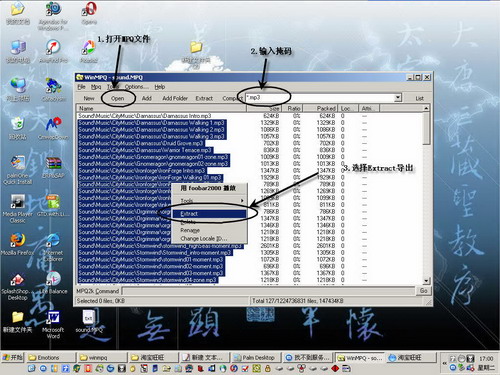Viewport: 500px width, 375px height.
Task: Expand the file mask dropdown arrow
Action: click(398, 98)
